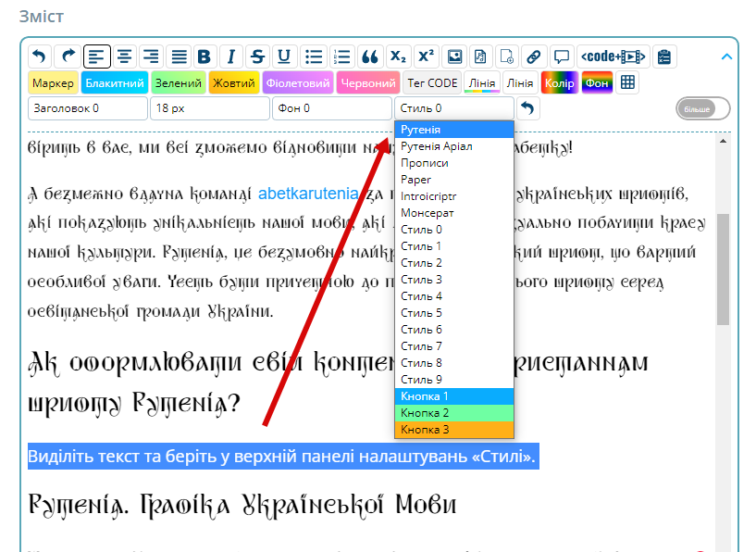This screenshot has width=756, height=552.
Task: Select Стиль 7 in the list
Action: 454,346
